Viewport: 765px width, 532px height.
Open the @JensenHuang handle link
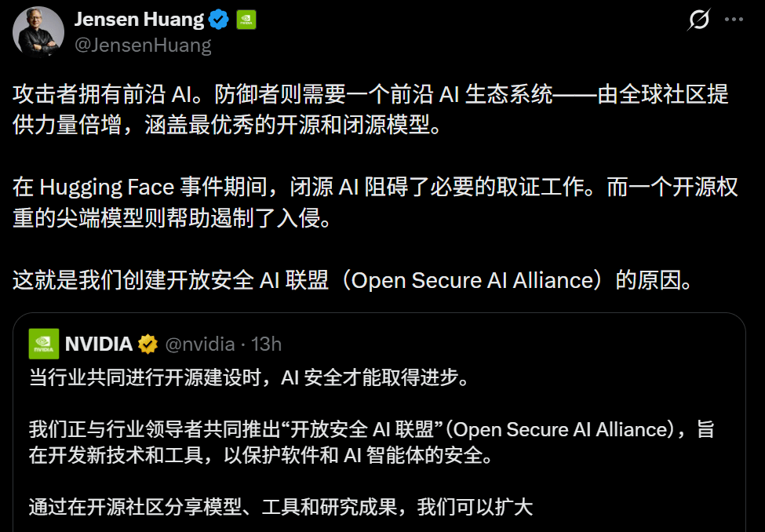(143, 45)
